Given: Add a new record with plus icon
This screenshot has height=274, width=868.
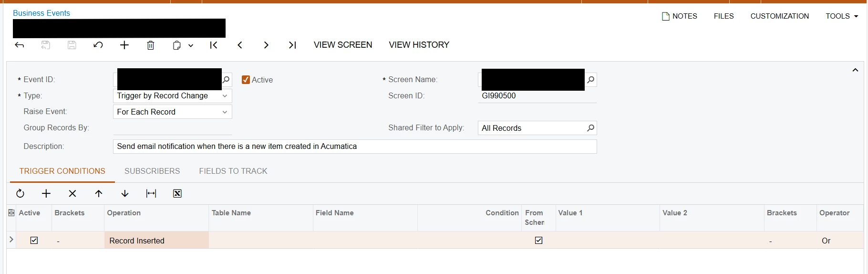Looking at the screenshot, I should pyautogui.click(x=124, y=45).
